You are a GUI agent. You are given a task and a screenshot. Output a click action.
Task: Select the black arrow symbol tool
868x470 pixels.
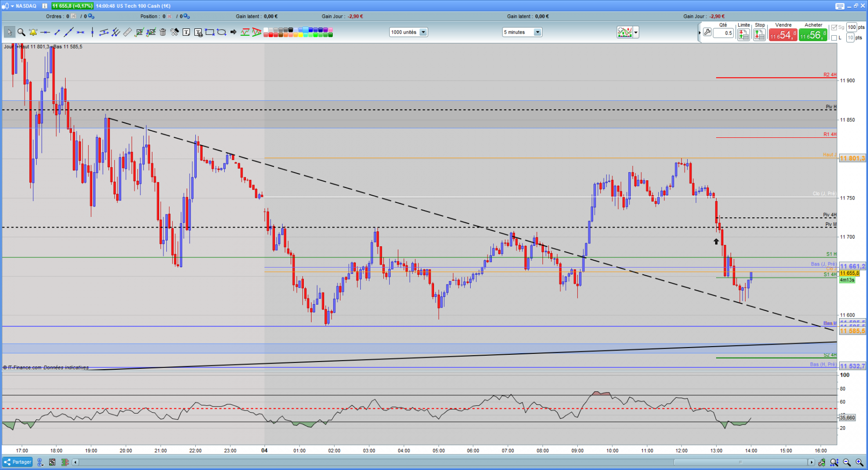coord(233,32)
